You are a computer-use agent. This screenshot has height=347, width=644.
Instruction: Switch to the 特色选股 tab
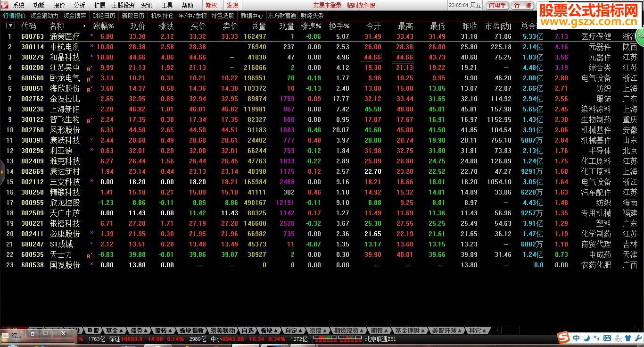pos(223,16)
